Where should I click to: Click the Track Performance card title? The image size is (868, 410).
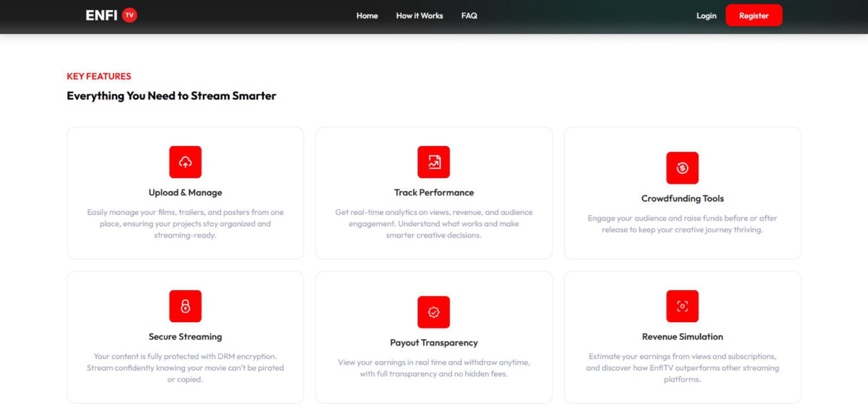434,192
